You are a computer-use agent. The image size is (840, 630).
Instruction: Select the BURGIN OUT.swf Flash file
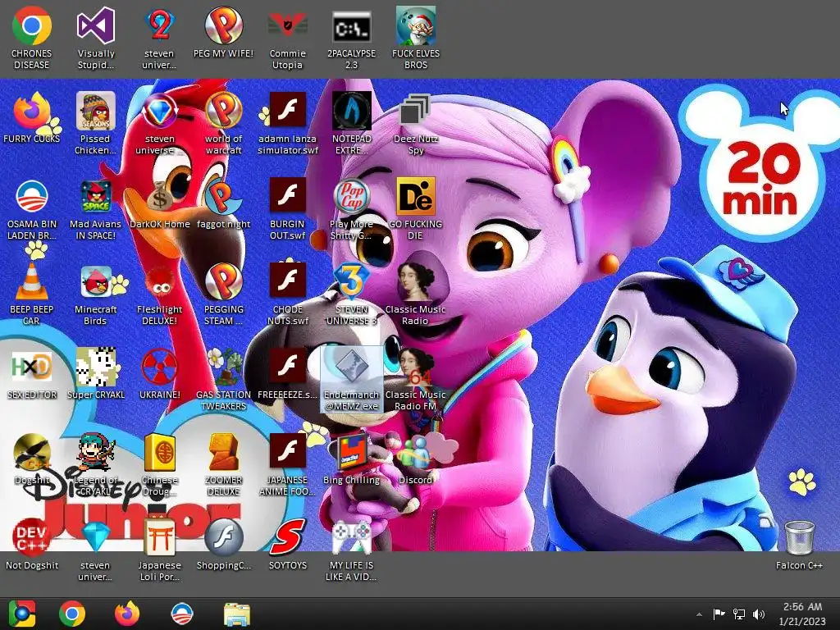tap(288, 208)
